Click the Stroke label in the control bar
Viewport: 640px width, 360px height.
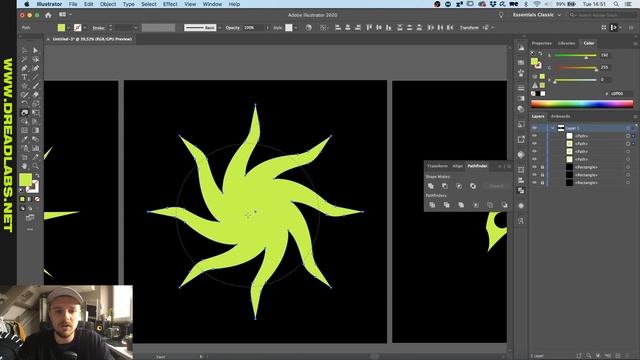(98, 28)
